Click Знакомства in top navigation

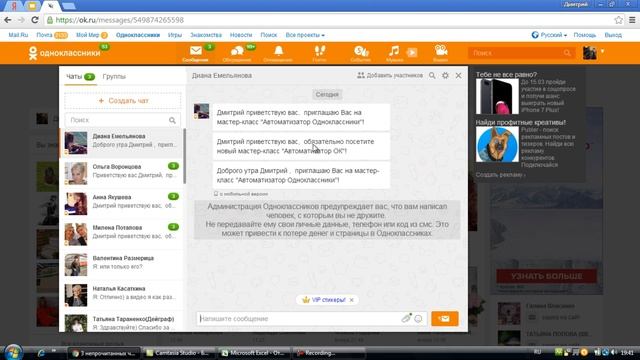[x=206, y=35]
